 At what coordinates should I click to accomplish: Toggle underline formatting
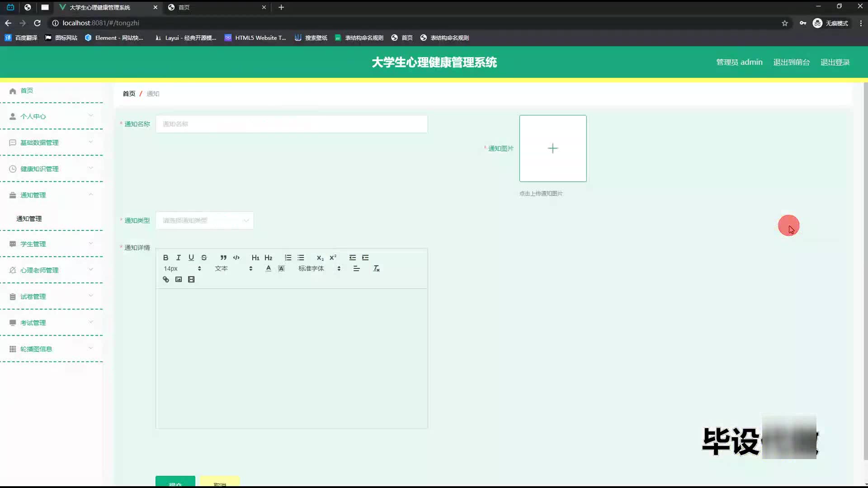191,258
